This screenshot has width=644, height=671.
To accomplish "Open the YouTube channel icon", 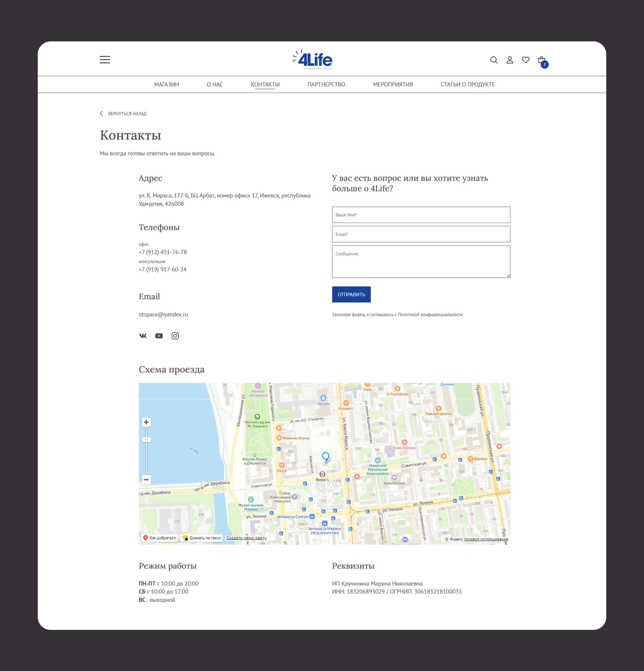I will pos(159,336).
